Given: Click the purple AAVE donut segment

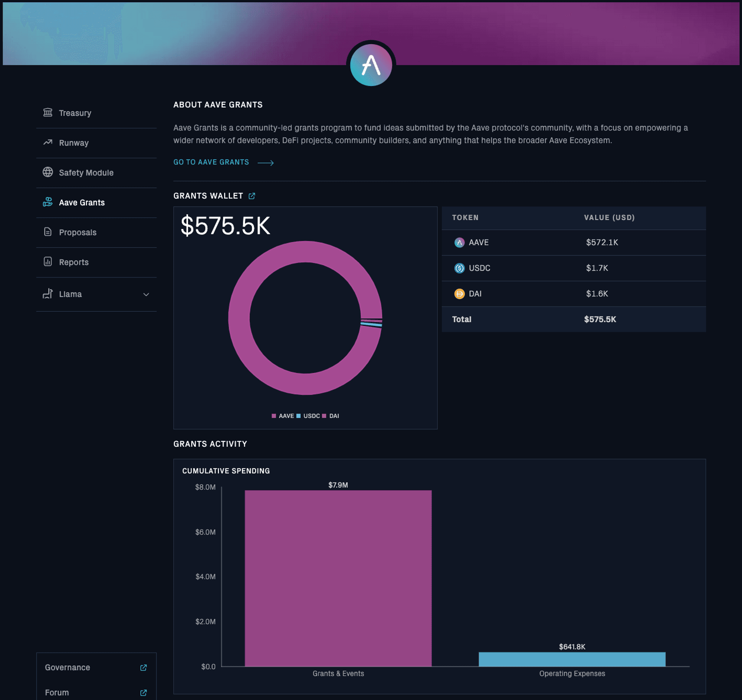Looking at the screenshot, I should (x=239, y=318).
